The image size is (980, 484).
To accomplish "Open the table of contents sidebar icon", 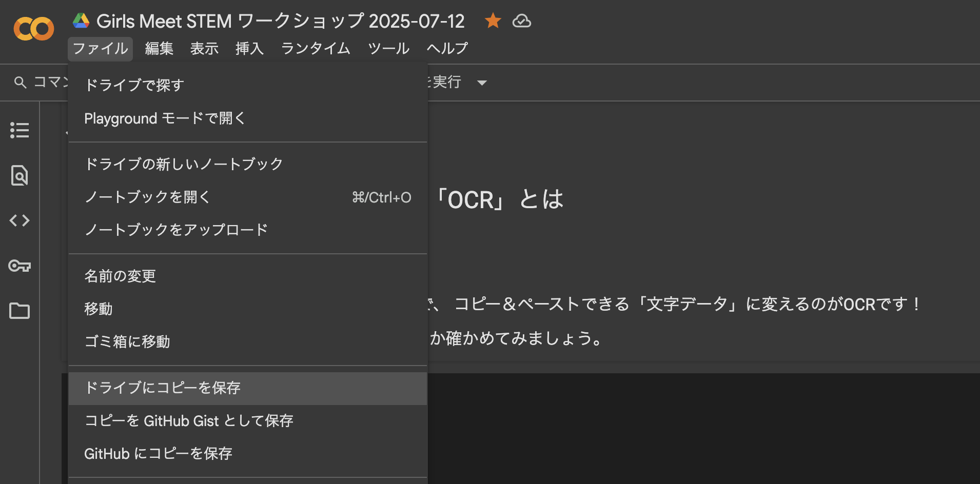I will point(19,130).
